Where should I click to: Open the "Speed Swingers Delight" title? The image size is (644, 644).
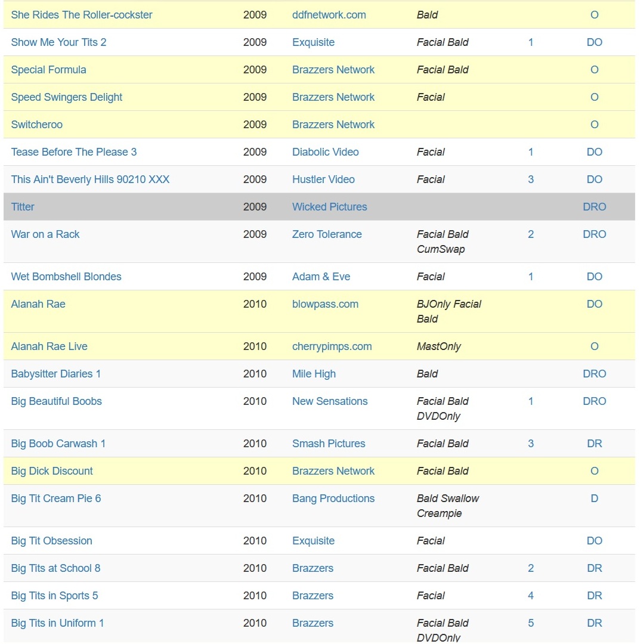pos(67,97)
